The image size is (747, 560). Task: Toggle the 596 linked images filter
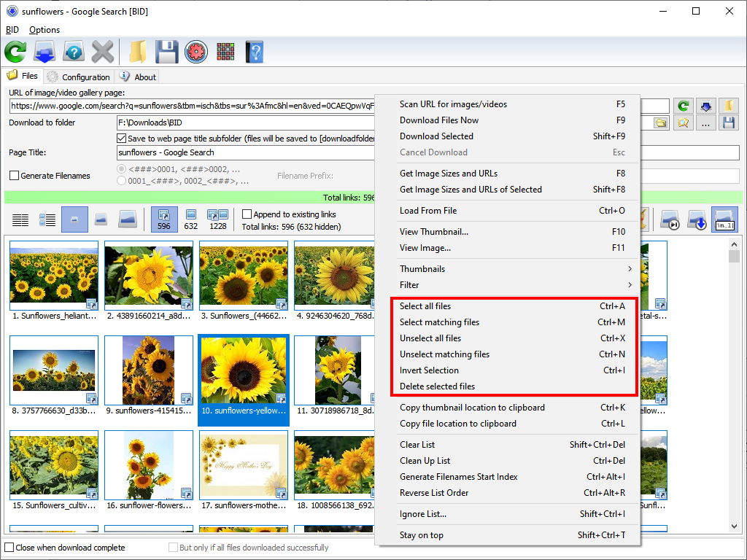tap(164, 219)
